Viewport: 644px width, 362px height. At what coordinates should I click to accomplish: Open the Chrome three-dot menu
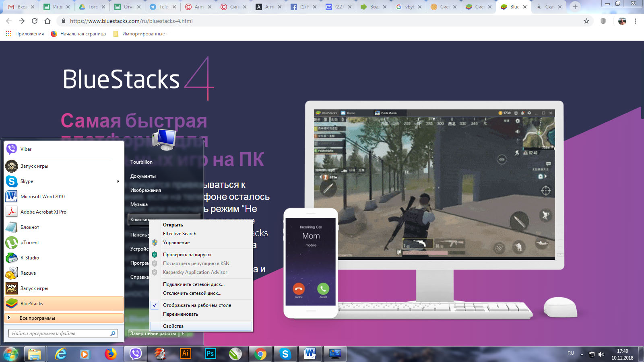point(635,21)
